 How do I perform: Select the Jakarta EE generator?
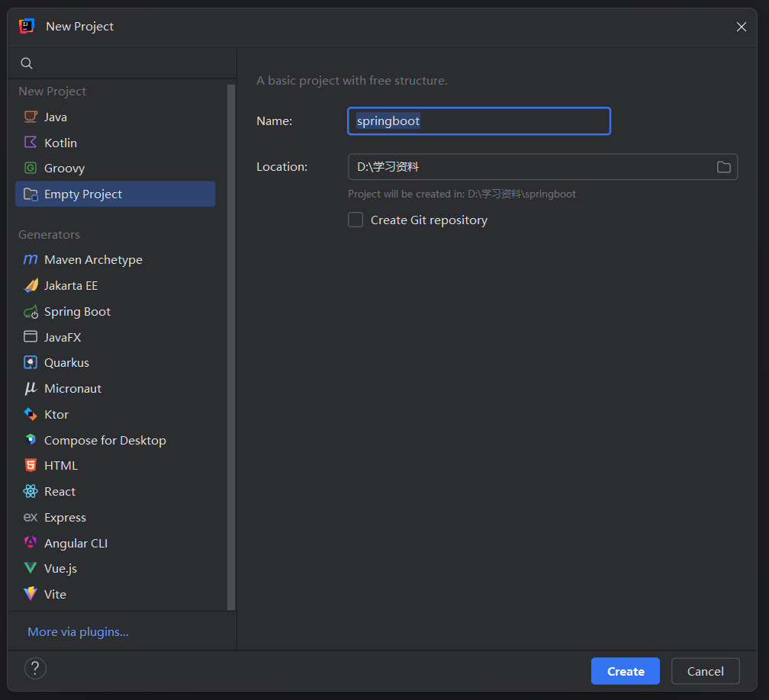(115, 285)
